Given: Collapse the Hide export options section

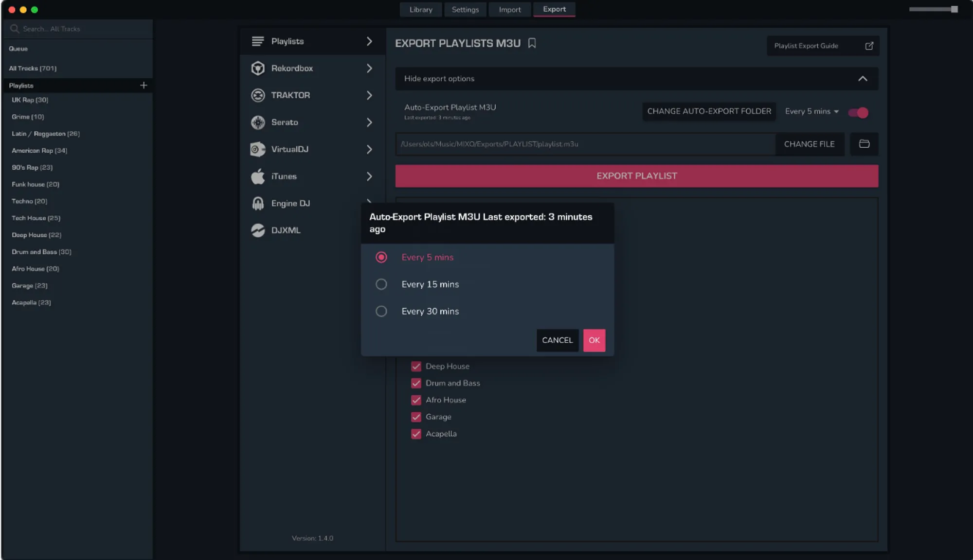Looking at the screenshot, I should (x=862, y=79).
